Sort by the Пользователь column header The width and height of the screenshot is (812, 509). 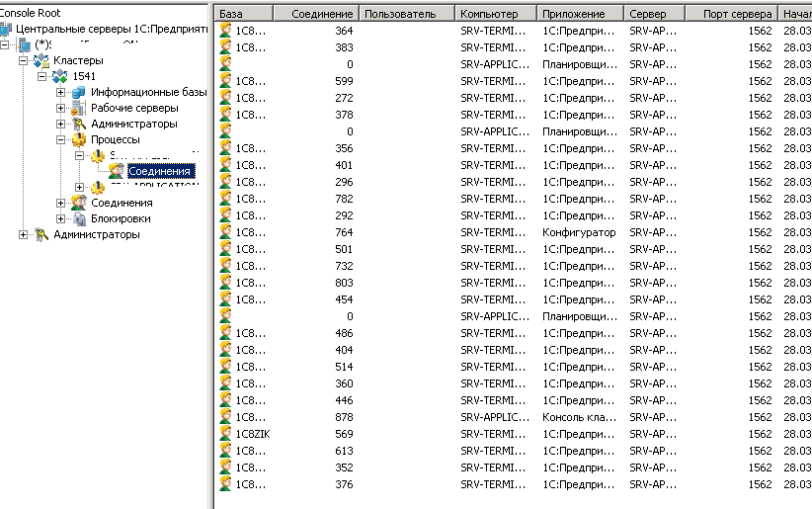407,14
